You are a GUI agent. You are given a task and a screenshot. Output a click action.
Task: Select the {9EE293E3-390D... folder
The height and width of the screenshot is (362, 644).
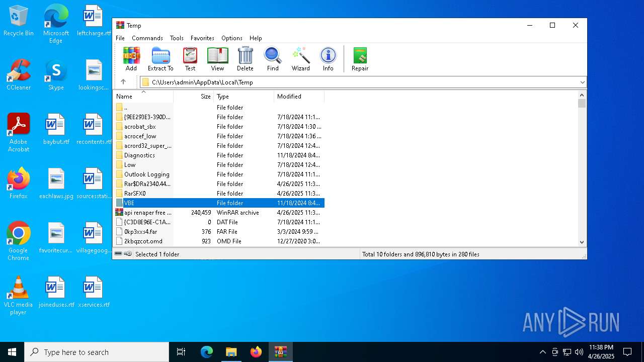pyautogui.click(x=219, y=117)
